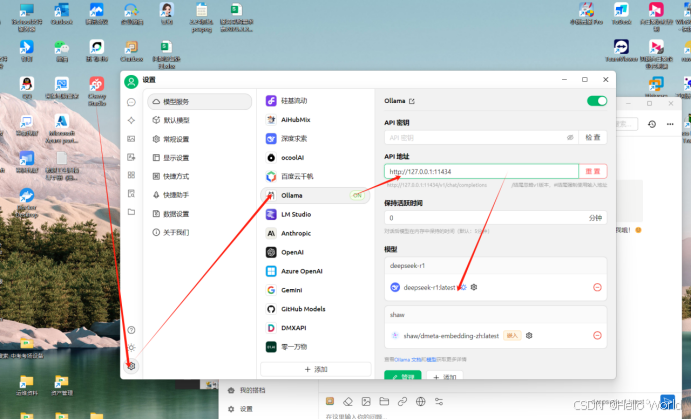
Task: Click 设置 in the back window sidebar
Action: (246, 409)
